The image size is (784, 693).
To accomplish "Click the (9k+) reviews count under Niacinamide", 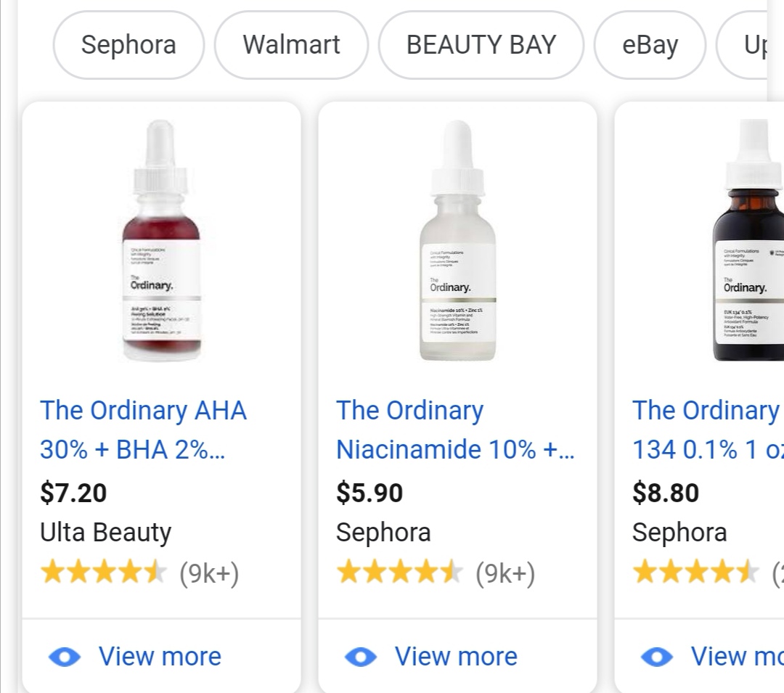I will 505,573.
